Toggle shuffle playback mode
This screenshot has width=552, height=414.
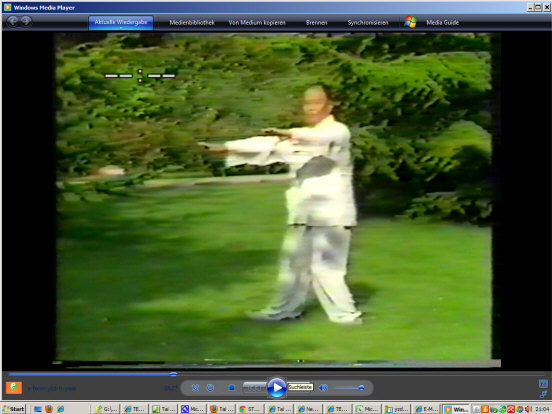point(195,388)
